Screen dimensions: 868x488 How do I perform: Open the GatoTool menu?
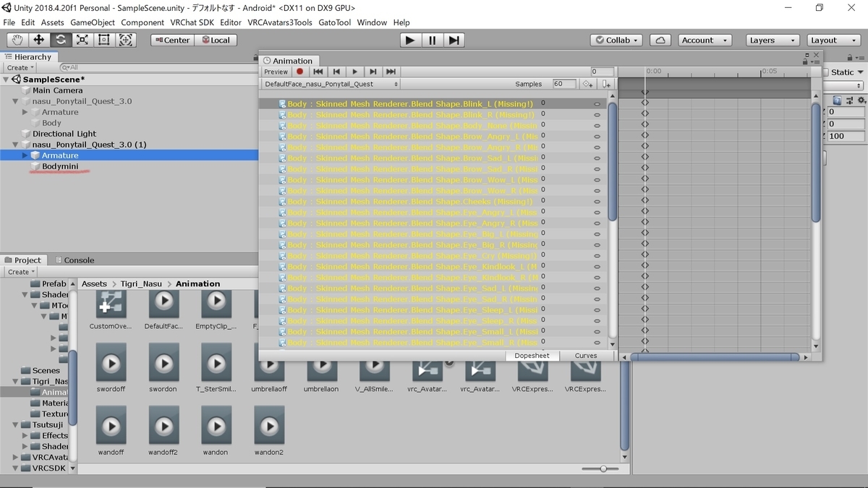click(336, 22)
